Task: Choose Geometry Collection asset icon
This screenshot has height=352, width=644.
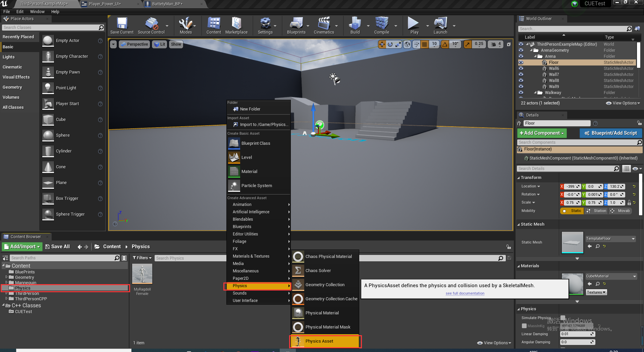Action: tap(298, 285)
